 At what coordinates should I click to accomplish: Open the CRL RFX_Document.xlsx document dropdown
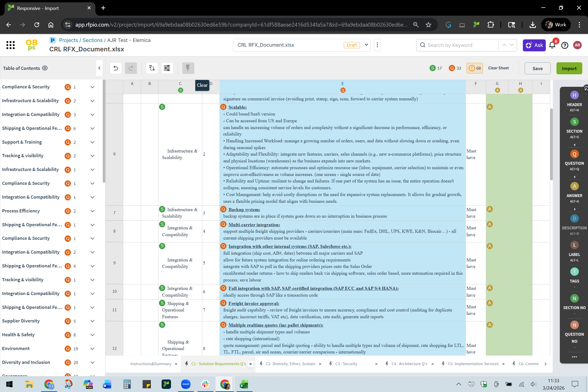(366, 45)
